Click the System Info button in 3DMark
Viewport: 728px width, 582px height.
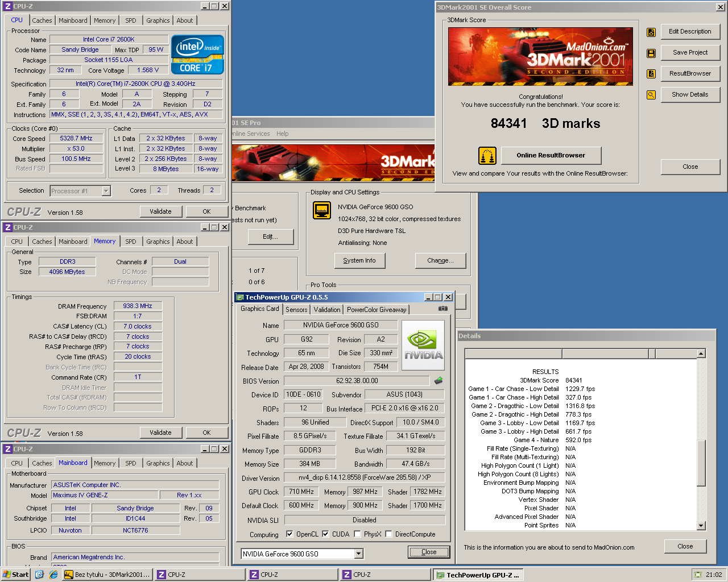click(359, 261)
